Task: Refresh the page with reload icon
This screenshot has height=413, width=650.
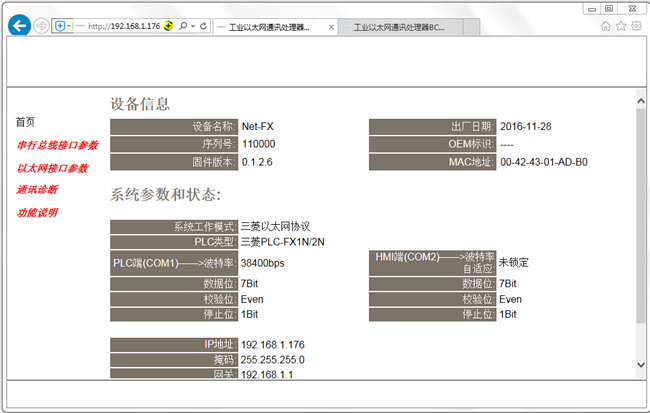Action: click(x=203, y=26)
